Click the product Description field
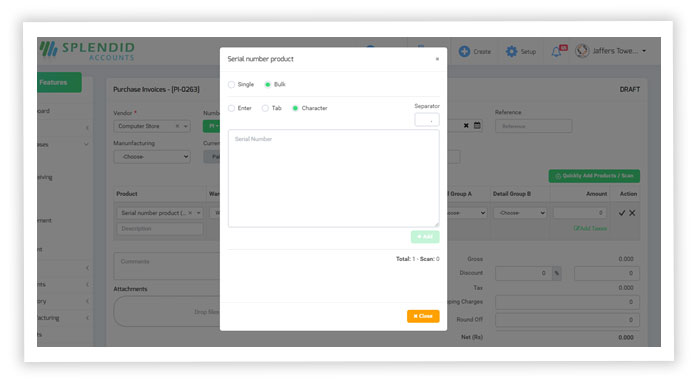The width and height of the screenshot is (699, 385). point(160,229)
